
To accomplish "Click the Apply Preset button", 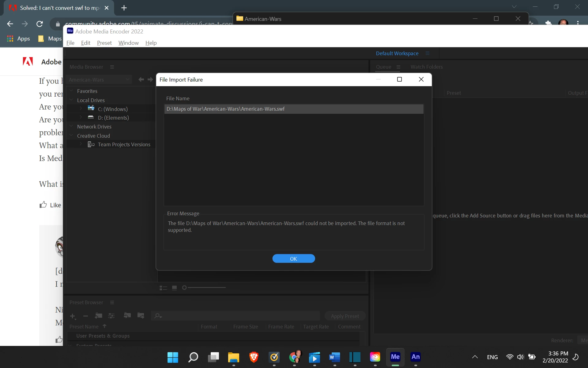I will pyautogui.click(x=345, y=316).
